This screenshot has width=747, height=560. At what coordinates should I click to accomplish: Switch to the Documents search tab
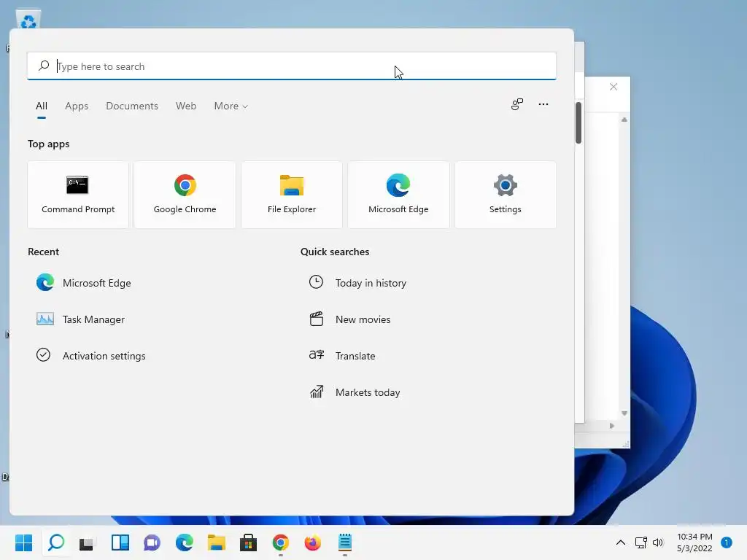132,106
